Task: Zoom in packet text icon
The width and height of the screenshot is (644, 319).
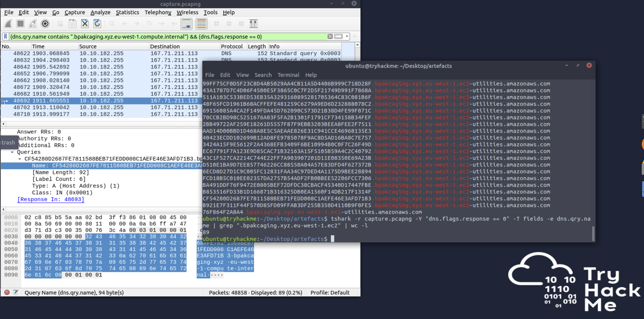Action: click(216, 24)
